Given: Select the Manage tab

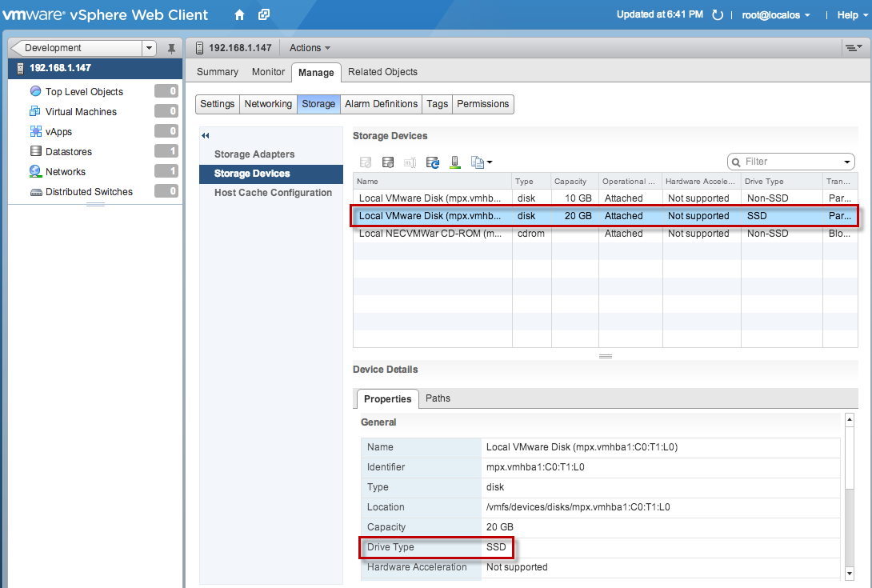Looking at the screenshot, I should [316, 72].
